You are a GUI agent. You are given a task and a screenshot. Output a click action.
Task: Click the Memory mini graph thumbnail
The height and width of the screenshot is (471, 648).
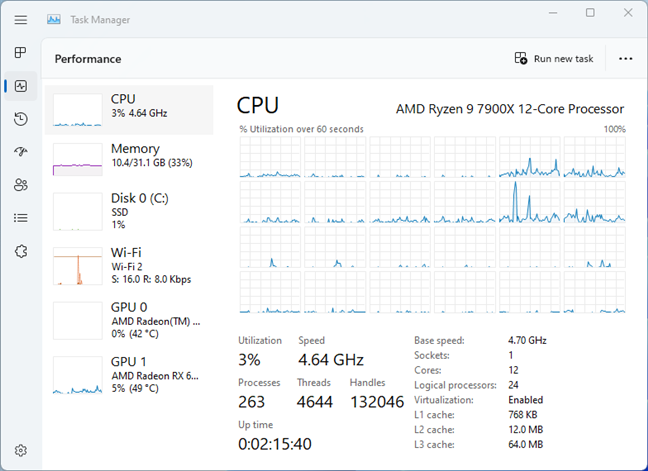pos(78,159)
